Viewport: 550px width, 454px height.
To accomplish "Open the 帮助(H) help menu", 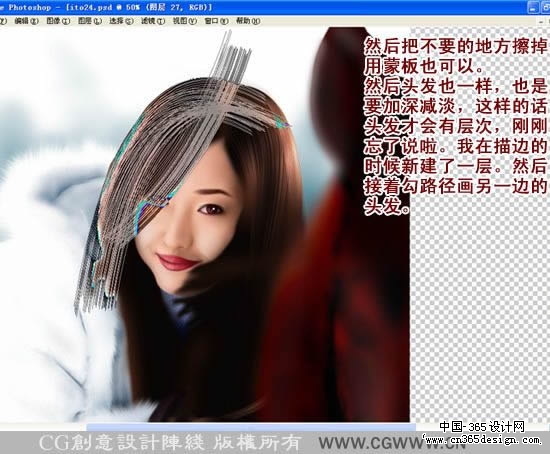I will pos(248,21).
